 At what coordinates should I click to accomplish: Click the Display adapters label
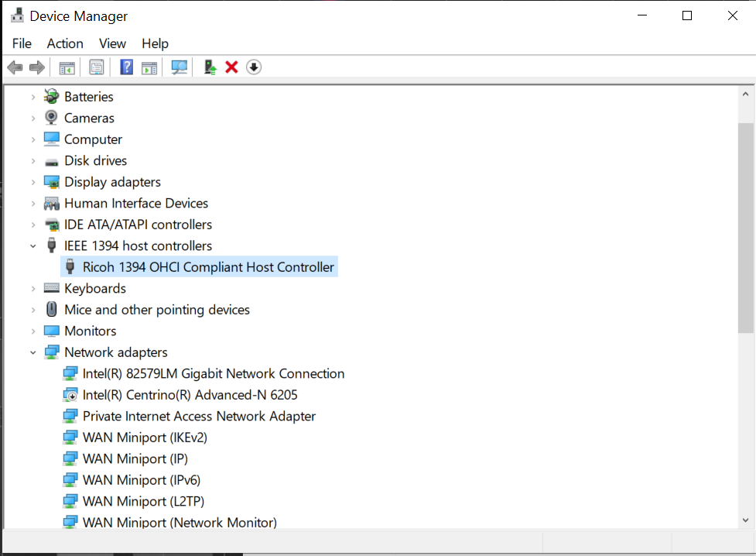tap(112, 182)
